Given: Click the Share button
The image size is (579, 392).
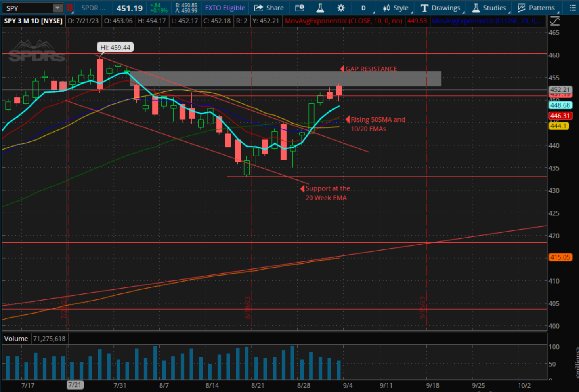Looking at the screenshot, I should [x=269, y=8].
